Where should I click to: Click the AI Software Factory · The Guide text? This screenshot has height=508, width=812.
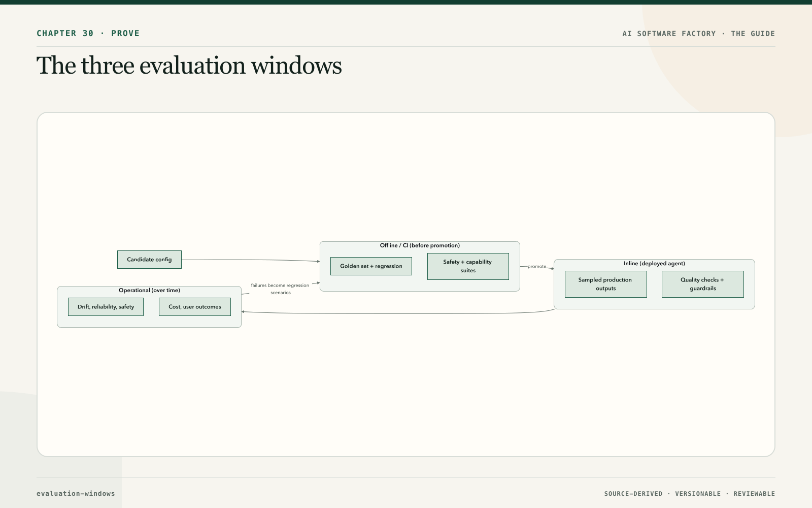pos(699,34)
